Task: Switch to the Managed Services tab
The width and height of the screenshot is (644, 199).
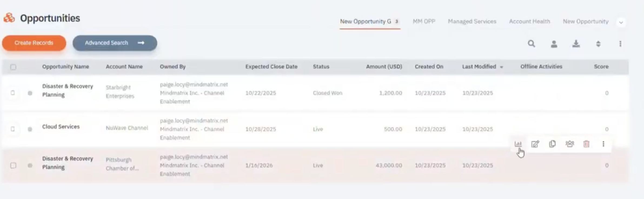Action: point(472,21)
